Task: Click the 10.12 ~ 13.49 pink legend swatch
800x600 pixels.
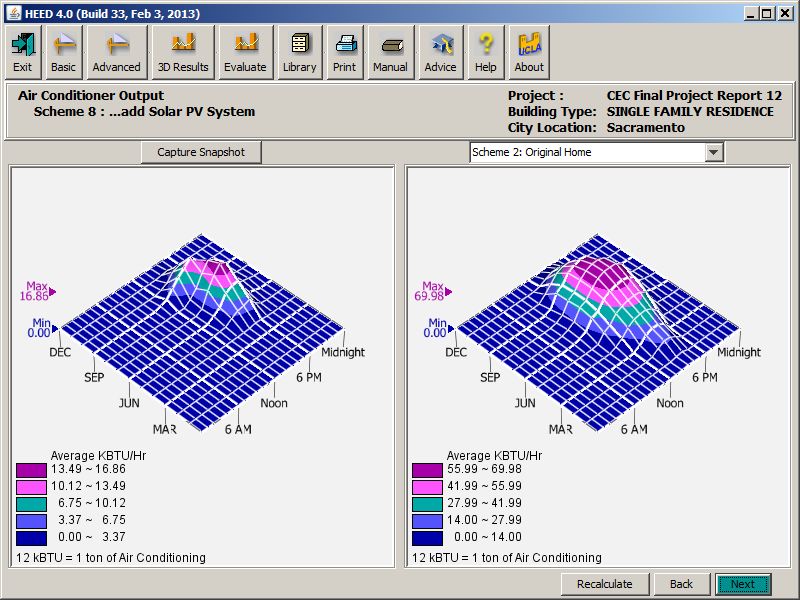Action: (31, 487)
